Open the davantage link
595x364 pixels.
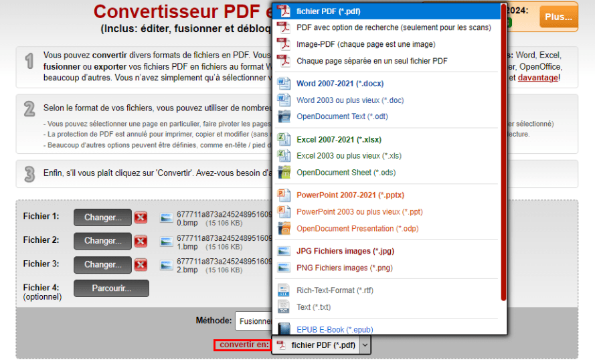537,78
